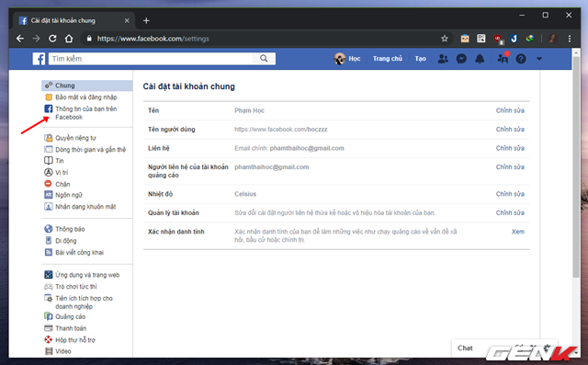Open Dòng thời gian và gắn thẻ
This screenshot has height=365, width=588.
pyautogui.click(x=90, y=150)
